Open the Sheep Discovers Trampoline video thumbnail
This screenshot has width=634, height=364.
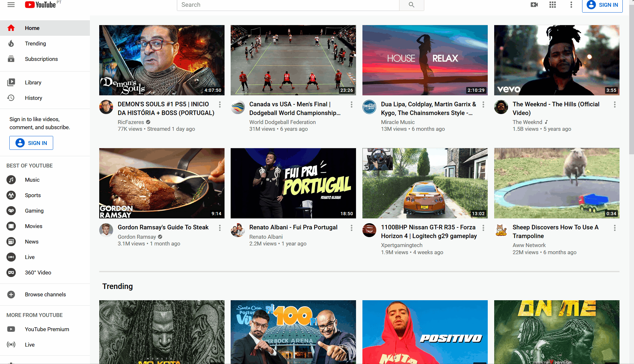click(x=556, y=183)
